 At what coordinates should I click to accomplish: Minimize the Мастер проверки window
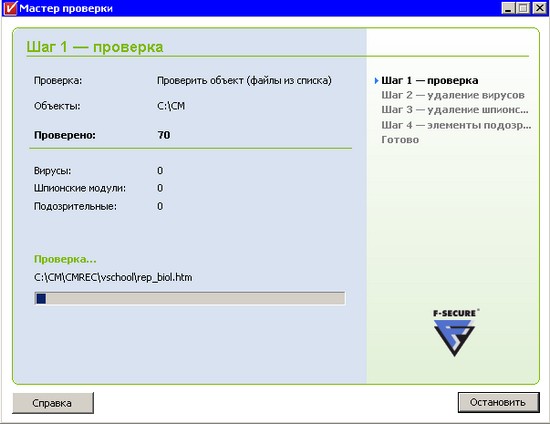tap(508, 8)
